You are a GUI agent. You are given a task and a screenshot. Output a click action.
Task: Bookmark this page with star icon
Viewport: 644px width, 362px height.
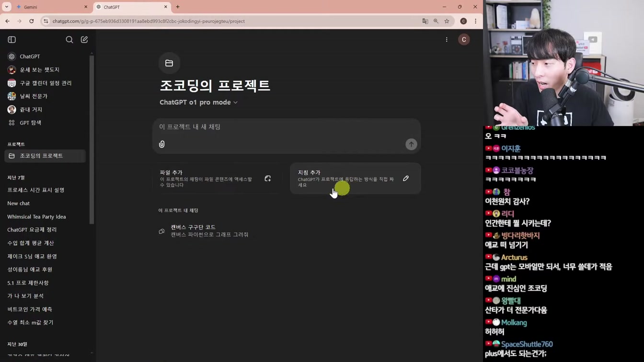pos(447,21)
